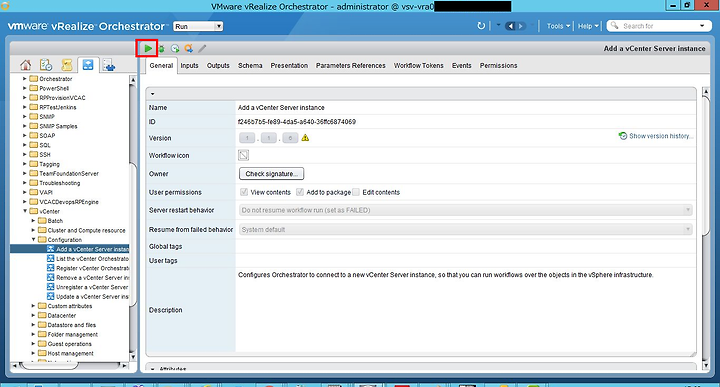
Task: Open the Home view icon
Action: [26, 65]
